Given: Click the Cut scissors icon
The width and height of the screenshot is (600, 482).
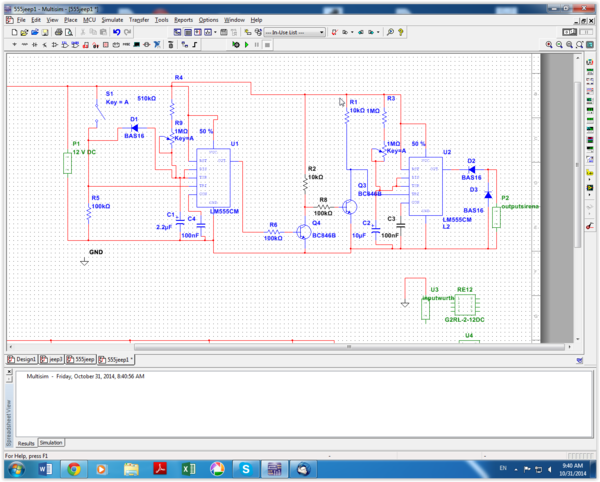Looking at the screenshot, I should 83,33.
